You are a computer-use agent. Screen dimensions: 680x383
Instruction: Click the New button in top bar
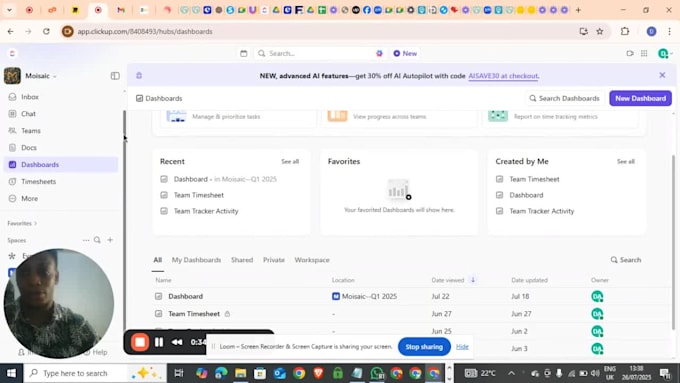point(405,53)
